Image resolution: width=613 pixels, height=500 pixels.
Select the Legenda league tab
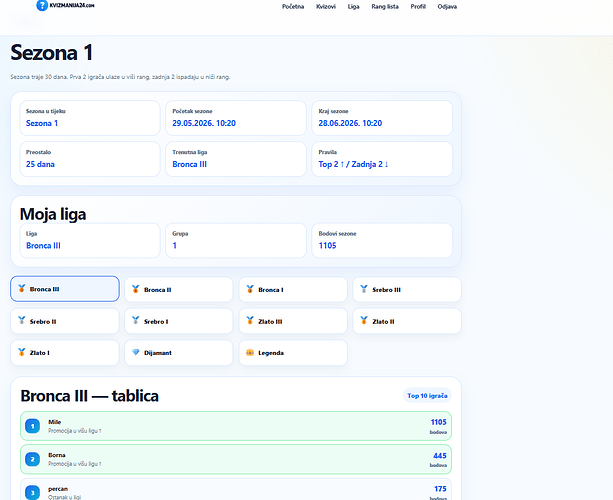pyautogui.click(x=293, y=353)
